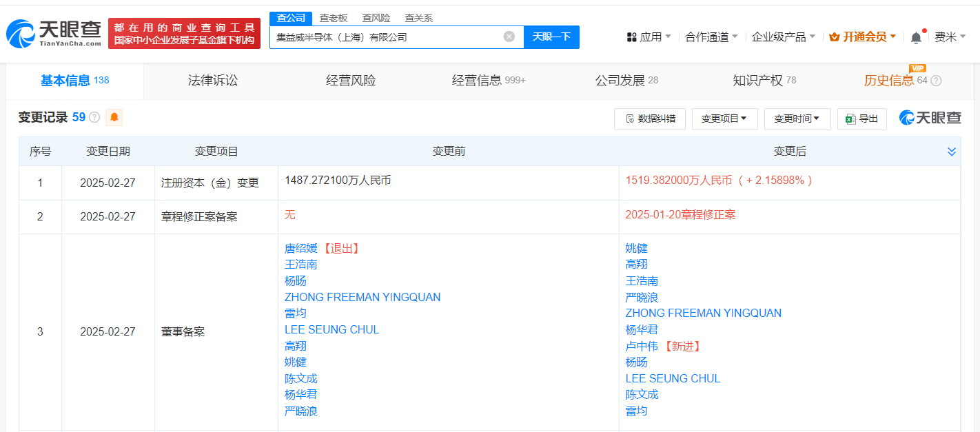Click LEE SEUNG CHUL in 变更前 column
Screen dimensions: 980x432
332,329
